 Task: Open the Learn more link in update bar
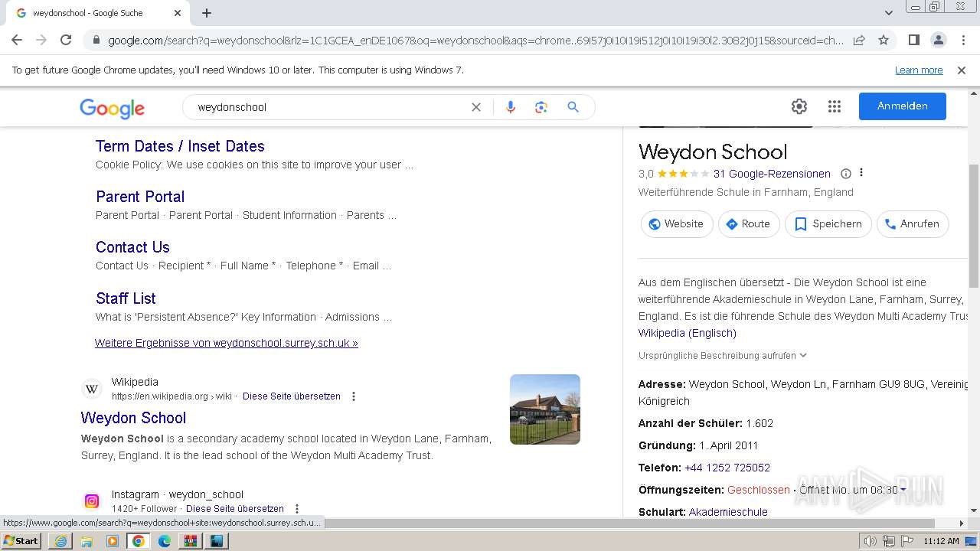[x=919, y=70]
